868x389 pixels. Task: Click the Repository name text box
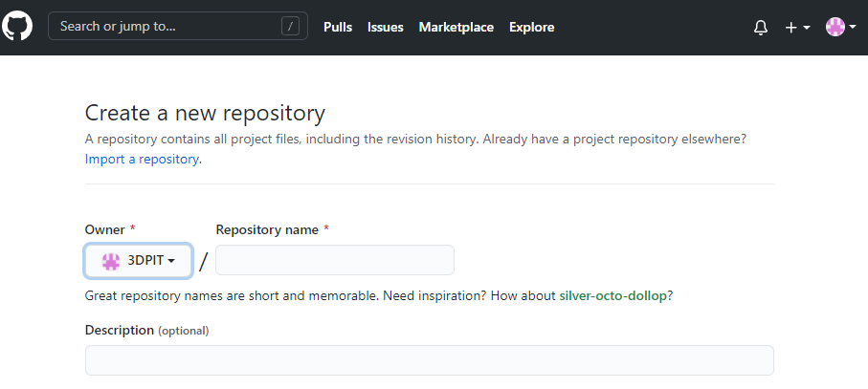335,260
